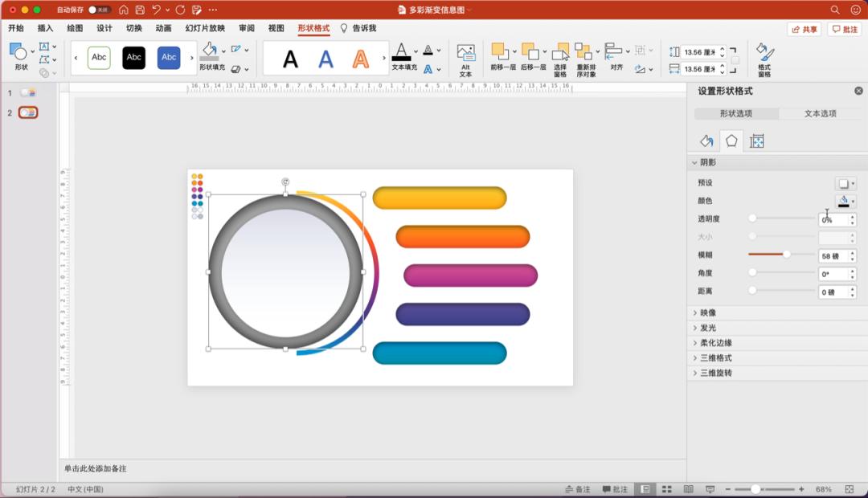Open the shadow Presets (预设) dropdown
The width and height of the screenshot is (868, 498).
(x=845, y=183)
